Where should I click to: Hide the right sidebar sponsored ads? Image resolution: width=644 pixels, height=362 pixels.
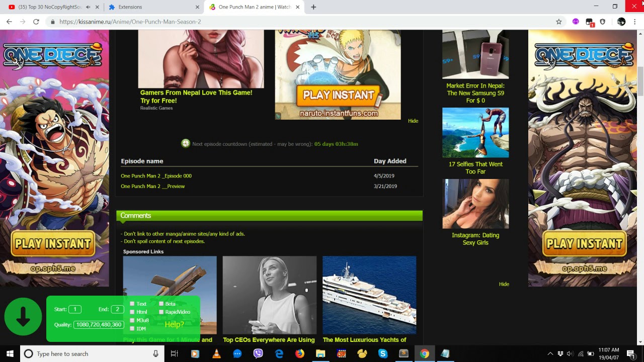tap(504, 284)
